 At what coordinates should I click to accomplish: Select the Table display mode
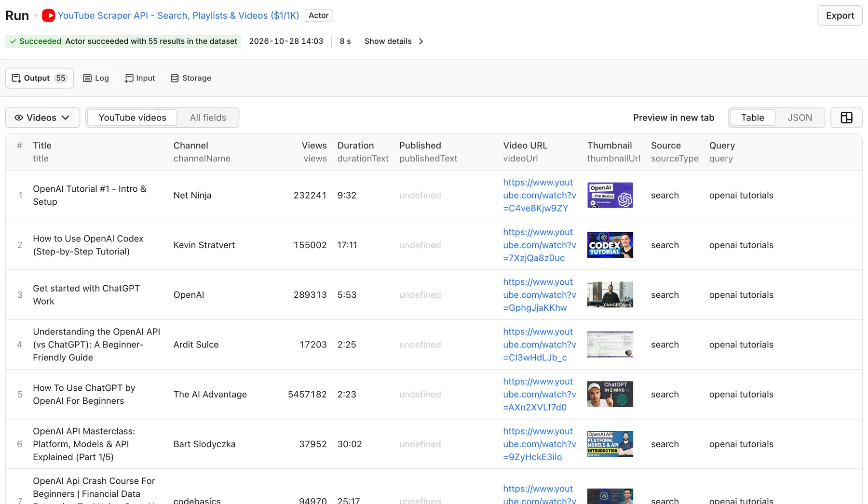pos(752,118)
